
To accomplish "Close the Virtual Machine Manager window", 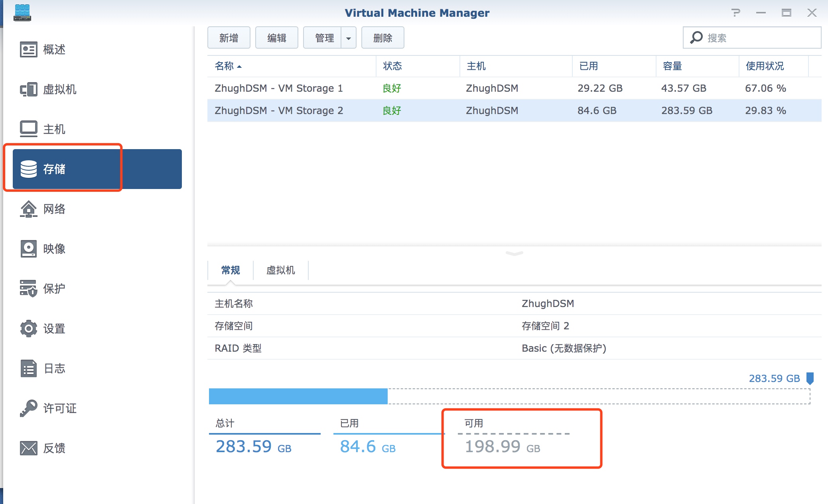I will (x=812, y=13).
